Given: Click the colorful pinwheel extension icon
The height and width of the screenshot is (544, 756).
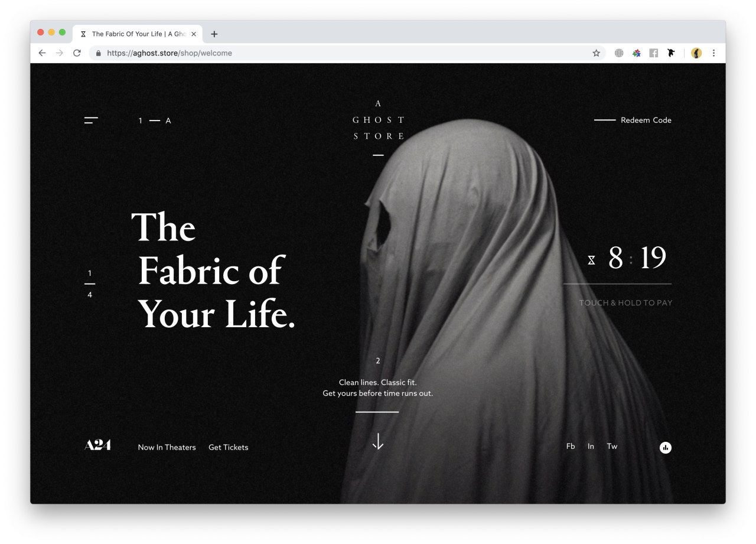Looking at the screenshot, I should click(x=636, y=53).
